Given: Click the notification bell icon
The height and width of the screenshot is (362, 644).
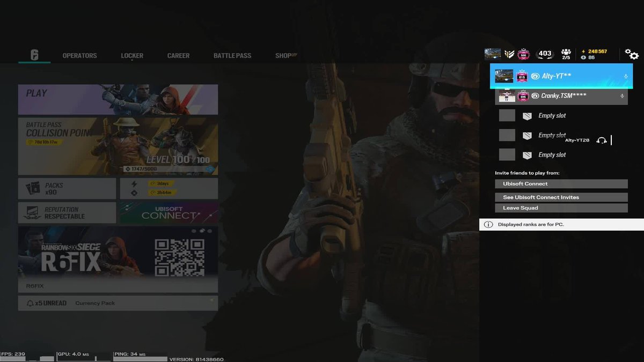Looking at the screenshot, I should [x=30, y=303].
